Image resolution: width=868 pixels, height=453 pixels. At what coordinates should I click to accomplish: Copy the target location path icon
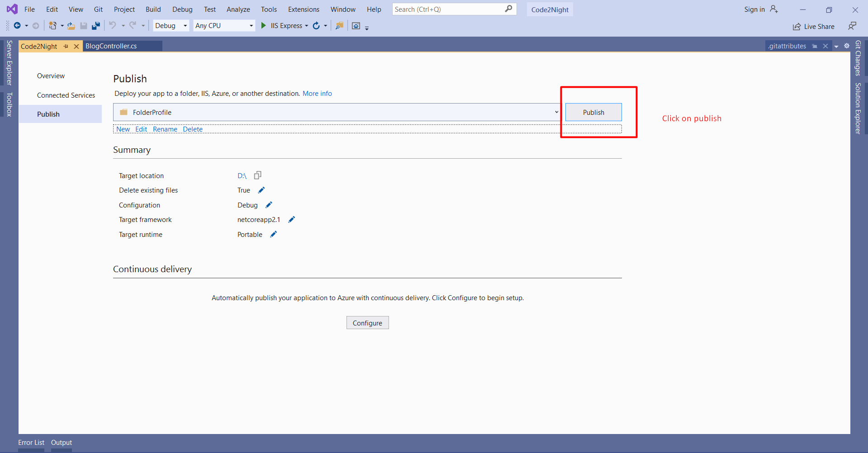pos(258,175)
